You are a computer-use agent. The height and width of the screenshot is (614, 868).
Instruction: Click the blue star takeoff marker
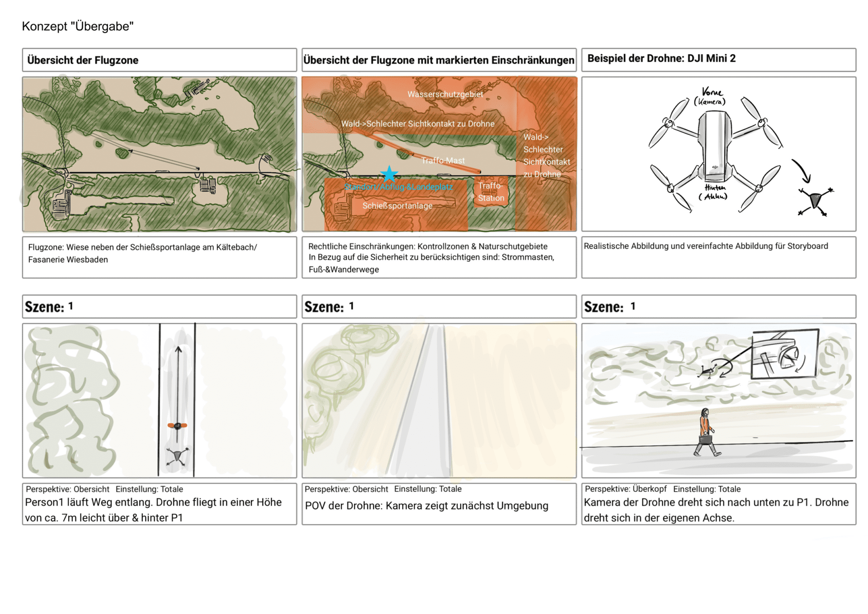pyautogui.click(x=389, y=174)
